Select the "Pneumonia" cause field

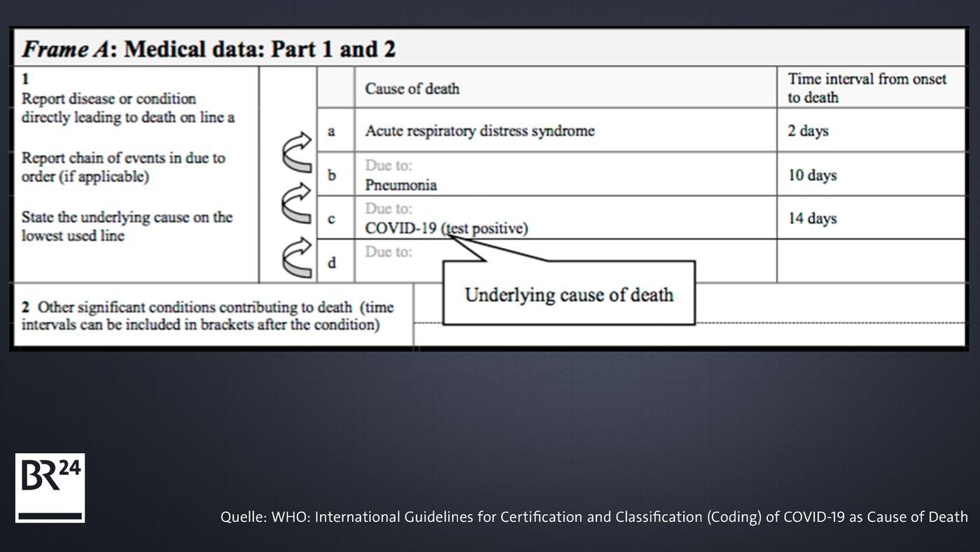400,185
